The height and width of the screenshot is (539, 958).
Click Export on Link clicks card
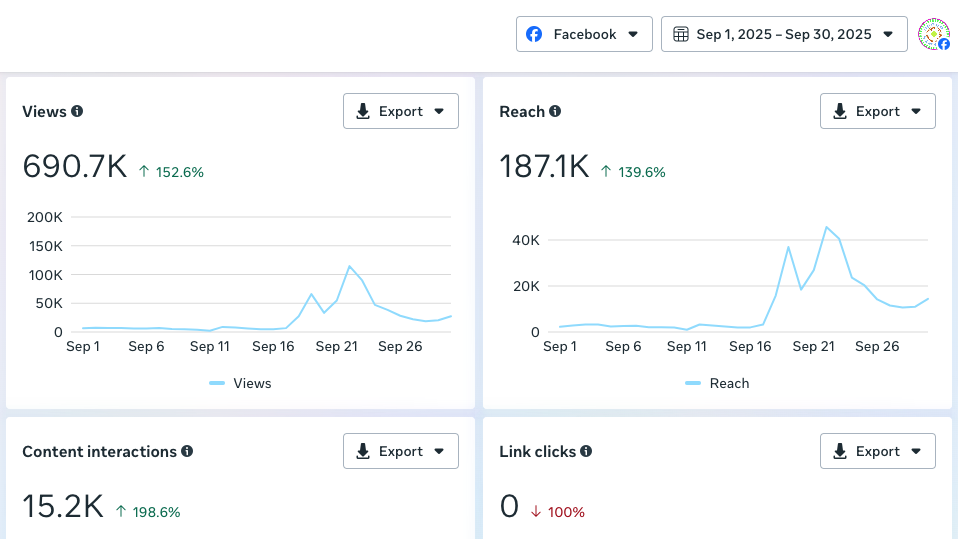click(877, 451)
